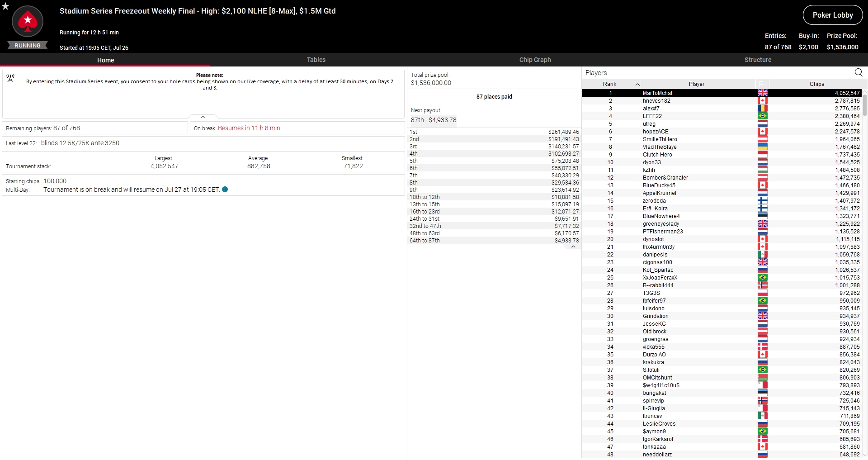Go to the Poker Lobby

coord(833,15)
